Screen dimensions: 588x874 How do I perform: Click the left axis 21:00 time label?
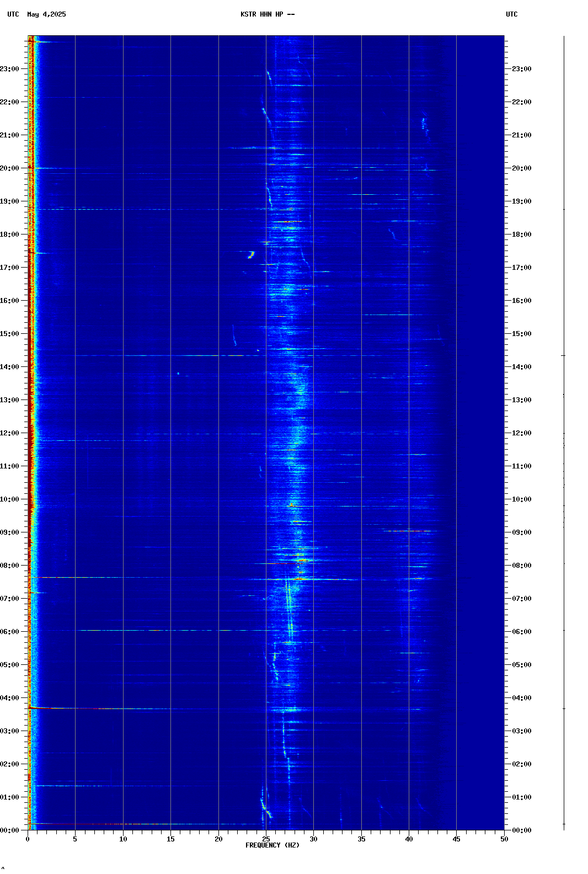(9, 135)
